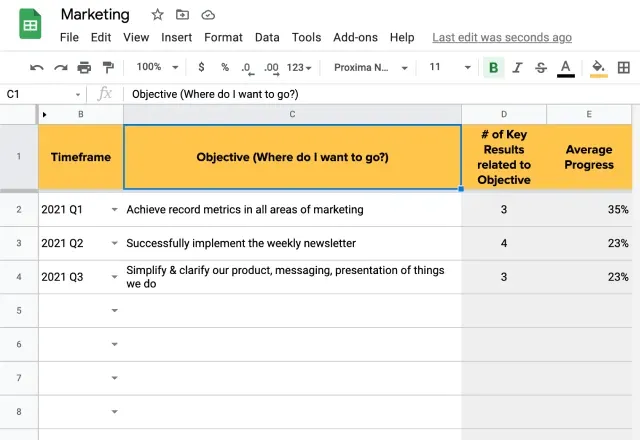640x440 pixels.
Task: Open the borders tool
Action: 623,67
